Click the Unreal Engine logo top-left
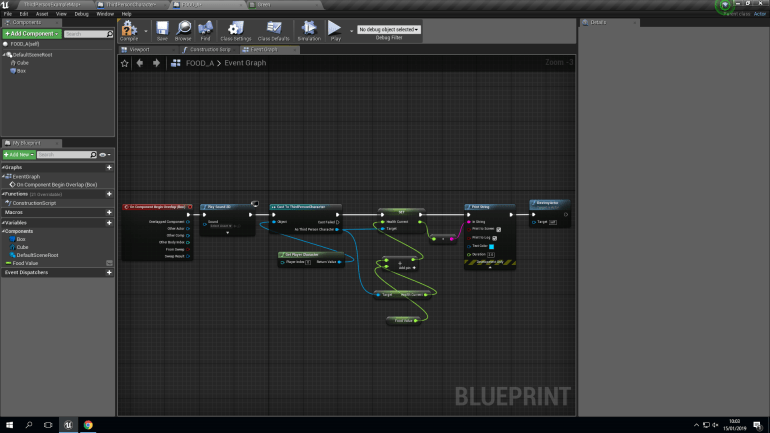The width and height of the screenshot is (770, 433). coord(5,5)
